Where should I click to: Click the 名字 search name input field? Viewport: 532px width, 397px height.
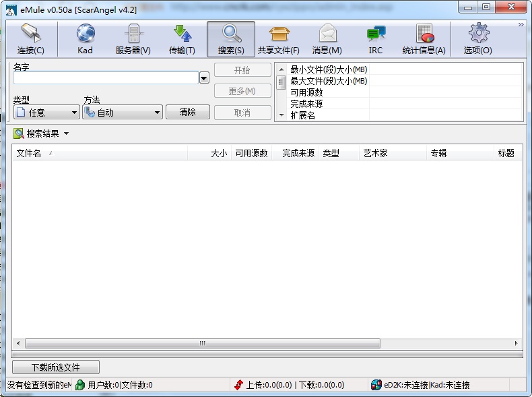tap(106, 78)
